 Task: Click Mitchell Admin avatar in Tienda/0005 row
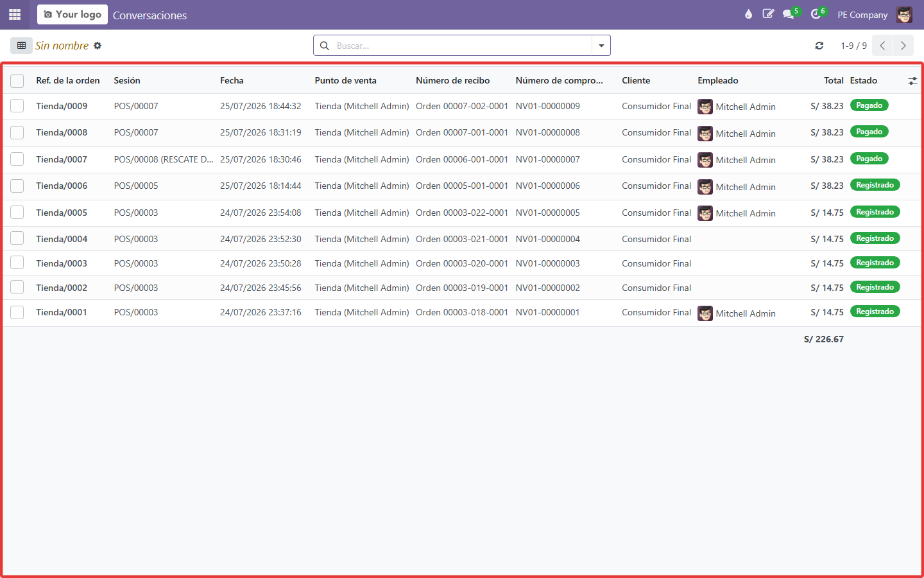pos(705,213)
